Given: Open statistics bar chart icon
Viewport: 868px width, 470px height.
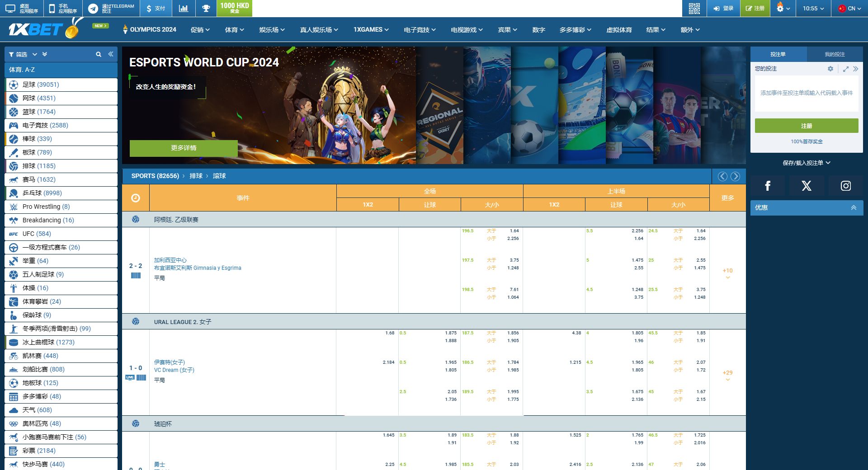Looking at the screenshot, I should point(184,8).
